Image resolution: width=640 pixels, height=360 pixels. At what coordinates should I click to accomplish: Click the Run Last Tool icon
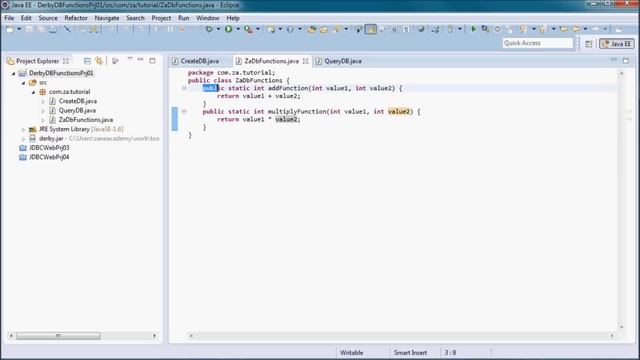248,29
